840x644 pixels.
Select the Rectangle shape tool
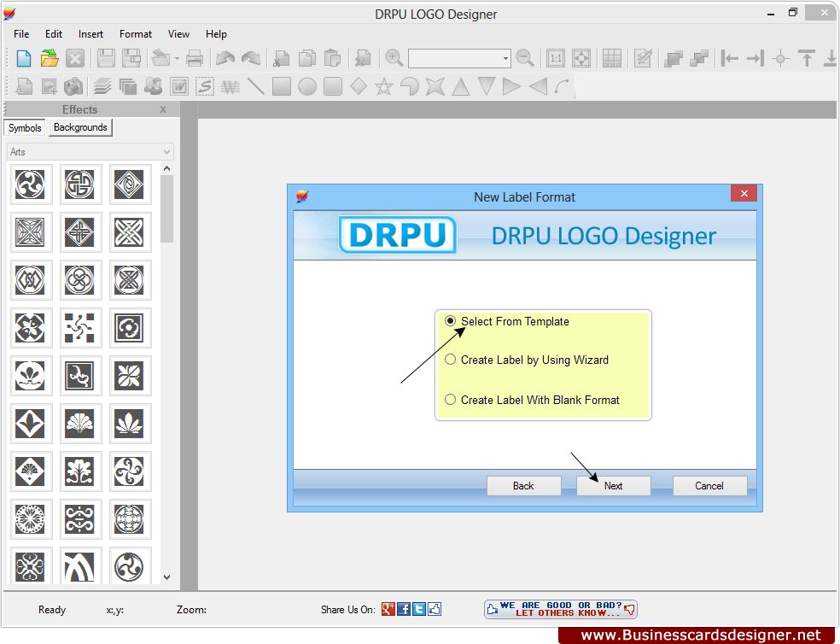click(281, 86)
